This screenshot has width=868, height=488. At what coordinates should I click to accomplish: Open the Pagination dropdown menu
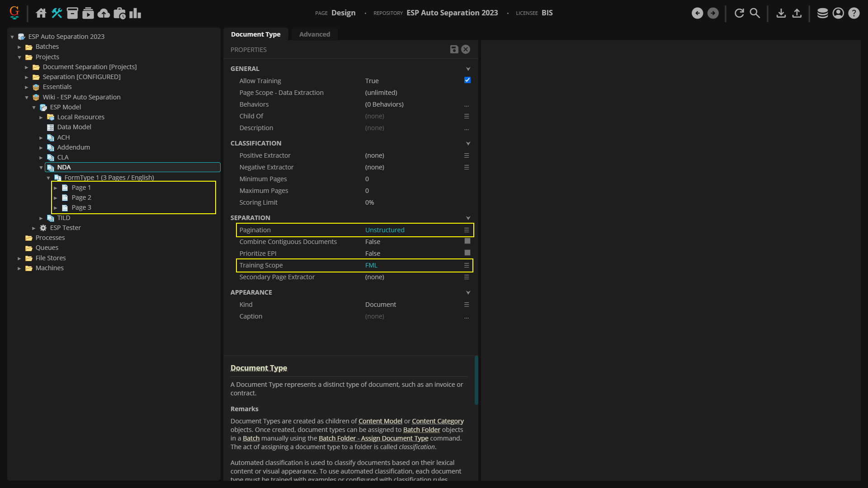pyautogui.click(x=466, y=230)
